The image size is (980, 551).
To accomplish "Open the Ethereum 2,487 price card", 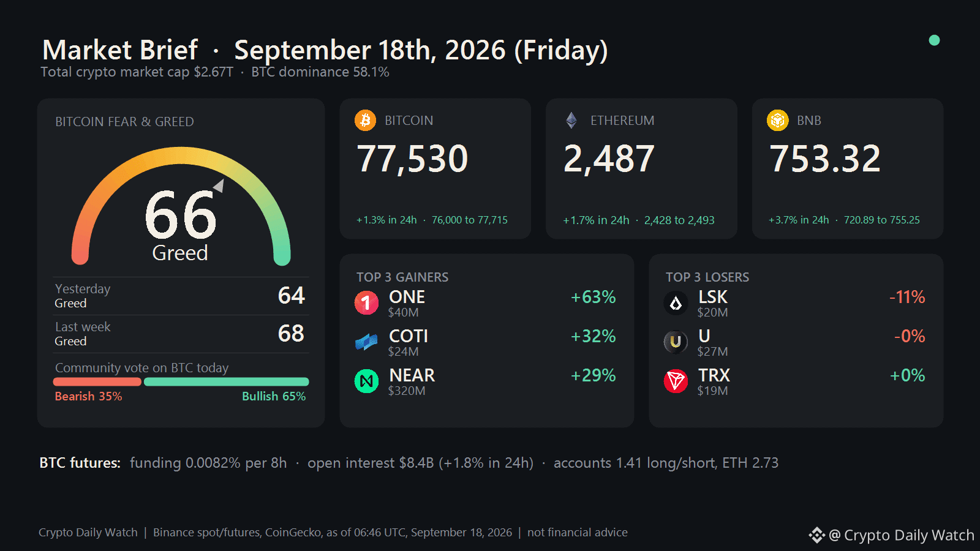I will tap(641, 168).
